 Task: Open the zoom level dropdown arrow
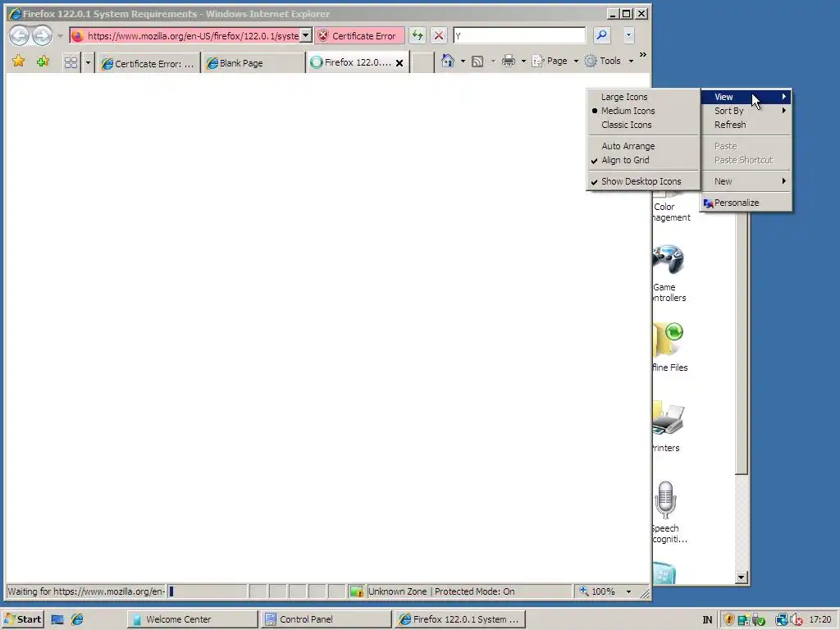click(629, 591)
